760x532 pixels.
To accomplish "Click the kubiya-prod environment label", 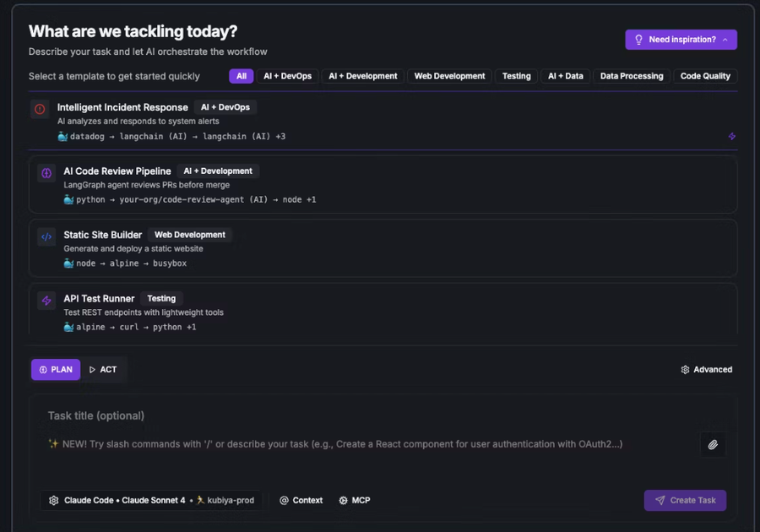I will [x=231, y=501].
